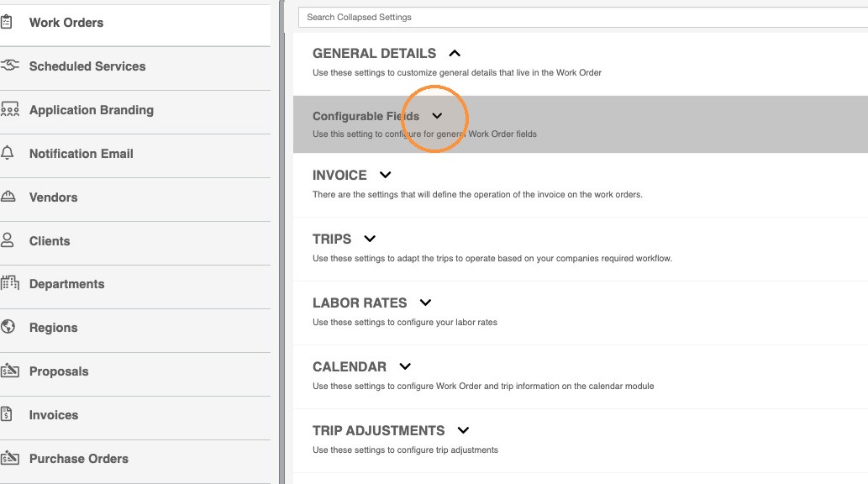Click the Scheduled Services handshake icon
Viewport: 868px width, 484px height.
[x=9, y=66]
